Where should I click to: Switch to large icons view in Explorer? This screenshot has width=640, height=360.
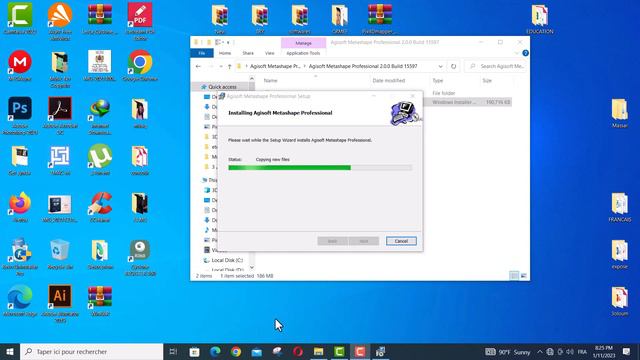pos(524,276)
